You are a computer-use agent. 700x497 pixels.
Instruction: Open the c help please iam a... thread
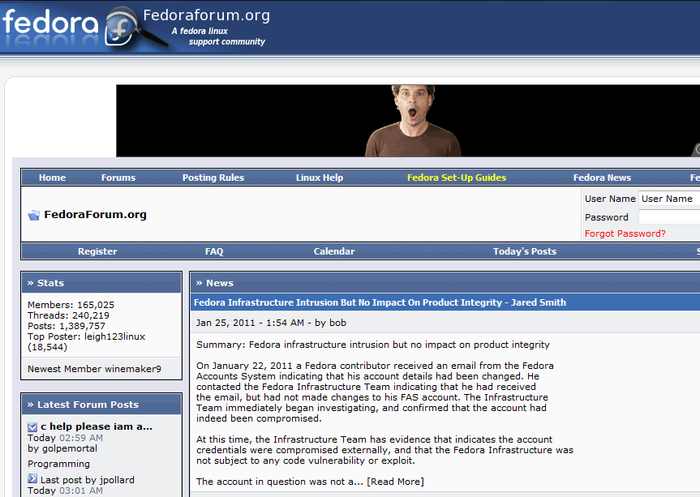point(96,427)
